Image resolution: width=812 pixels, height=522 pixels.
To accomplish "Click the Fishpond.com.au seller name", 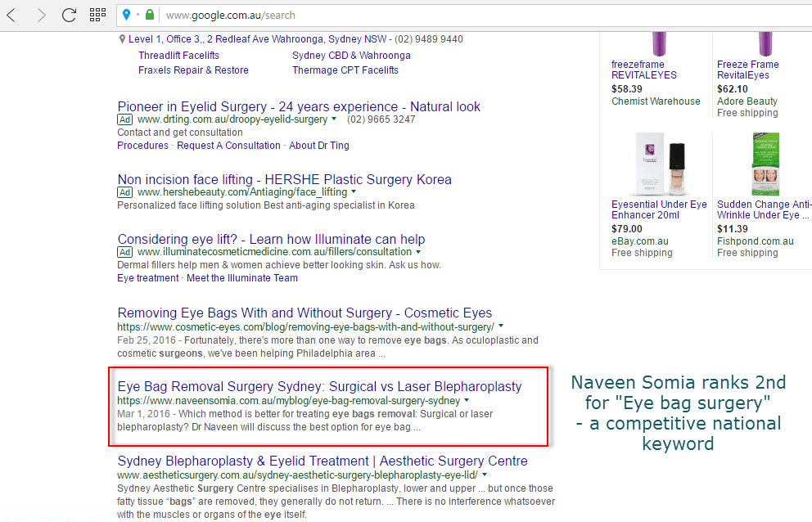I will pos(755,241).
